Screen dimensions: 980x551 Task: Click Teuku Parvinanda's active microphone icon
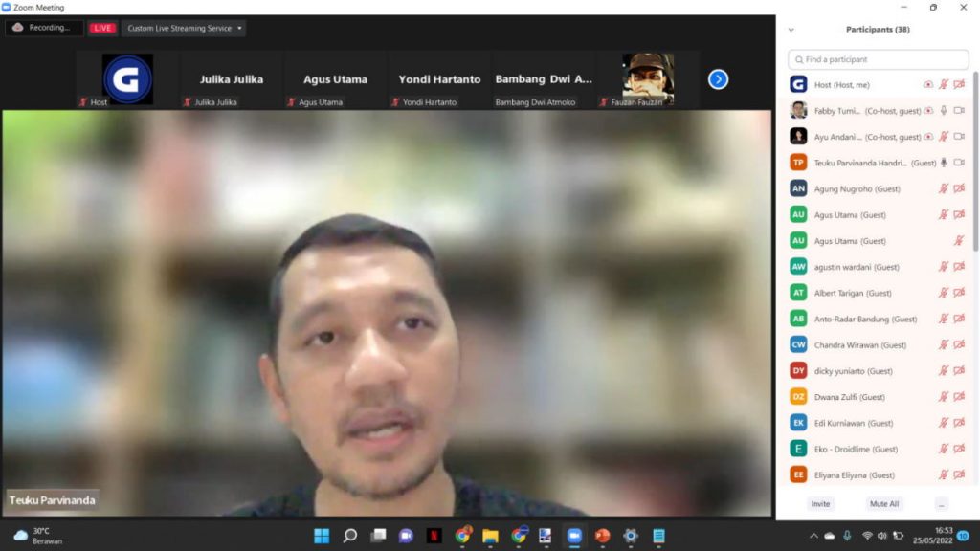pyautogui.click(x=944, y=161)
